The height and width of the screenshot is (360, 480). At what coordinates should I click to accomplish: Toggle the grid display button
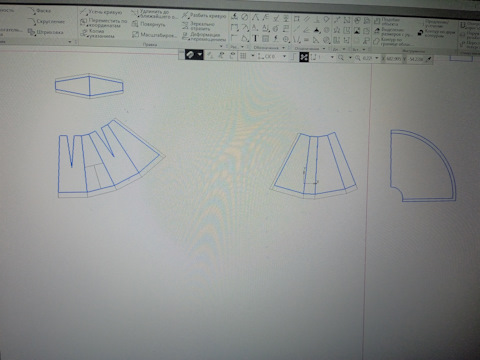243,56
